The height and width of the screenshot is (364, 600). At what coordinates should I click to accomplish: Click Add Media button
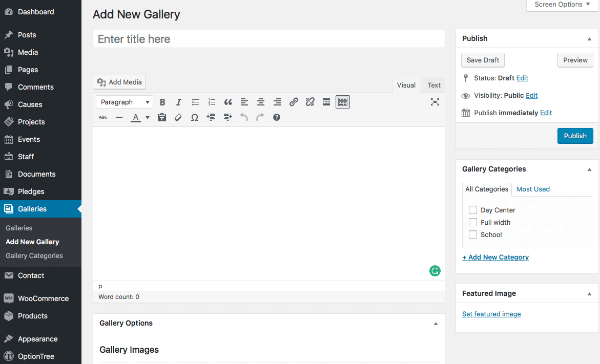click(x=119, y=82)
